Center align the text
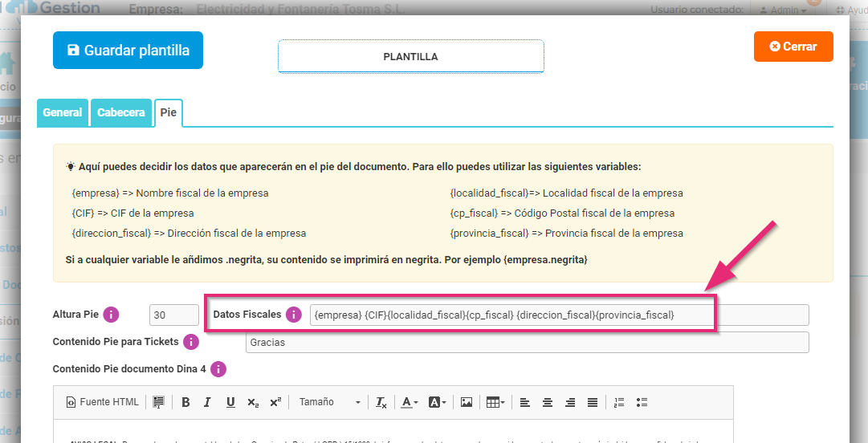The image size is (868, 443). pyautogui.click(x=548, y=402)
